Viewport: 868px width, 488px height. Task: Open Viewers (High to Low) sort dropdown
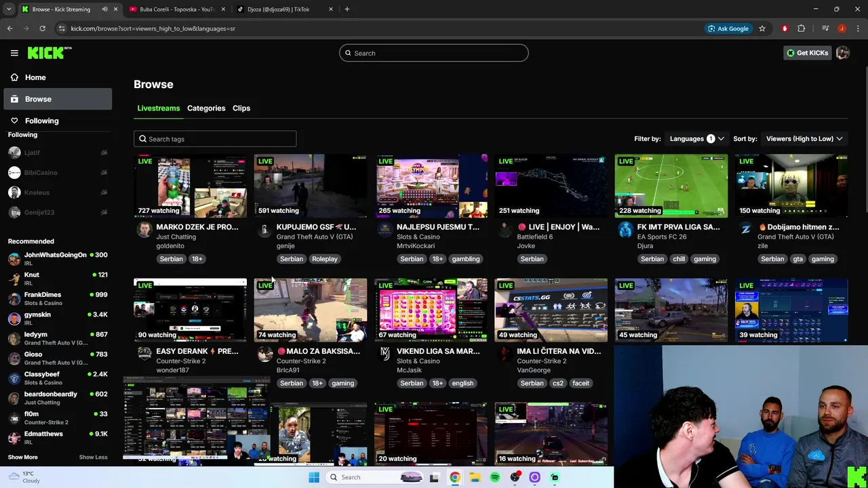[x=804, y=139]
